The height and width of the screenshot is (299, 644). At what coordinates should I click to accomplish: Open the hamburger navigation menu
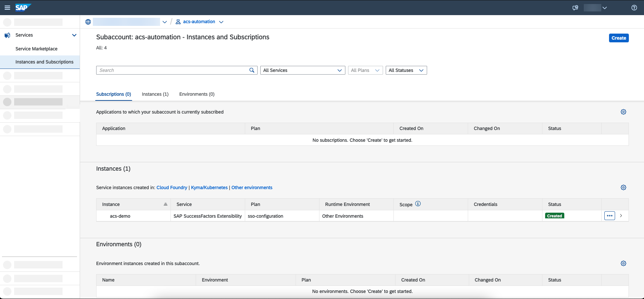coord(7,8)
